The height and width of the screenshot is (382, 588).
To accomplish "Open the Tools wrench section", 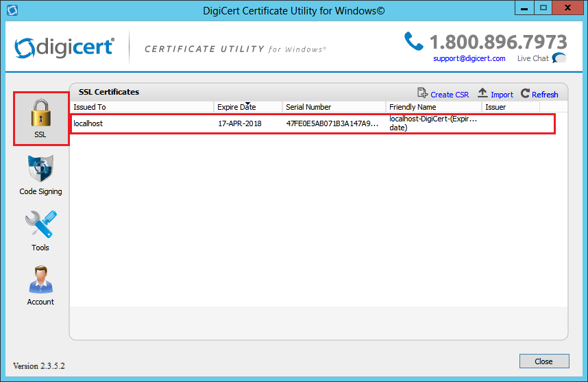I will (x=40, y=230).
